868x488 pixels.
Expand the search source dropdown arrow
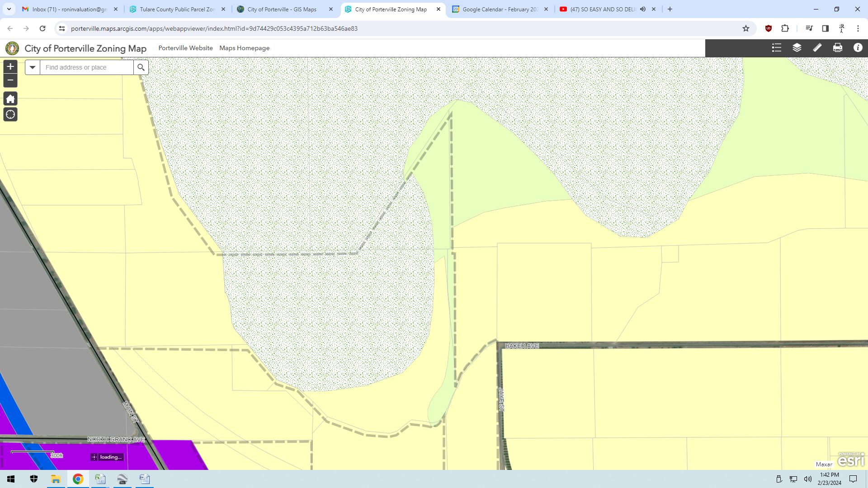[33, 68]
